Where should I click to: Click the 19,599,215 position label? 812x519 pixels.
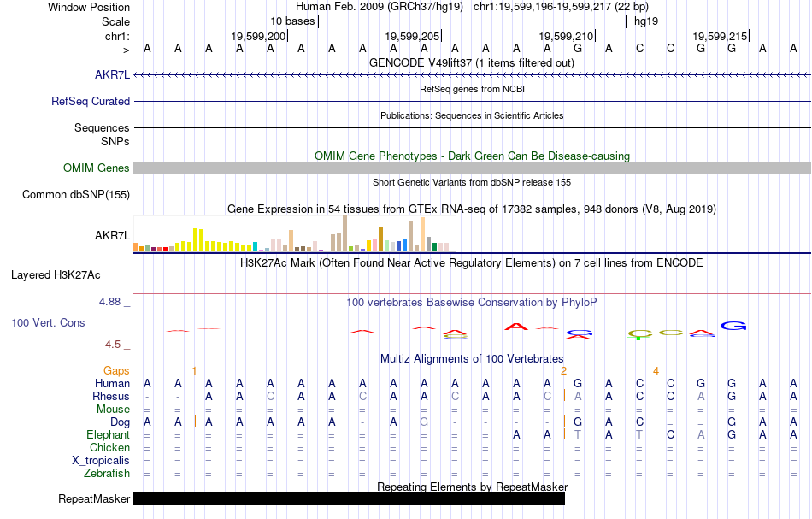tap(720, 36)
